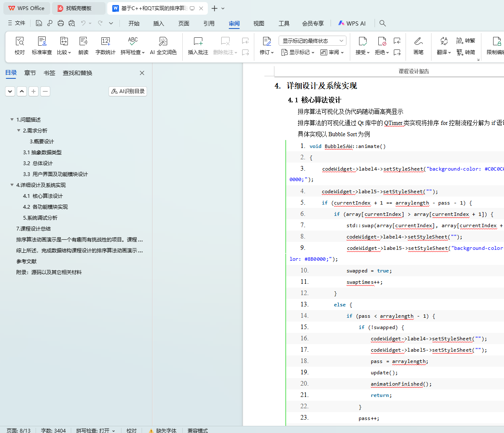Click the translate 翻译 icon
This screenshot has width=504, height=433.
(444, 41)
